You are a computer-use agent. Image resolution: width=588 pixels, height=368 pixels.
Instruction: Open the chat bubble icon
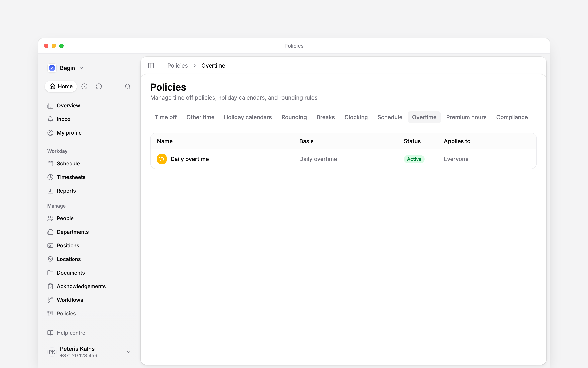point(99,86)
